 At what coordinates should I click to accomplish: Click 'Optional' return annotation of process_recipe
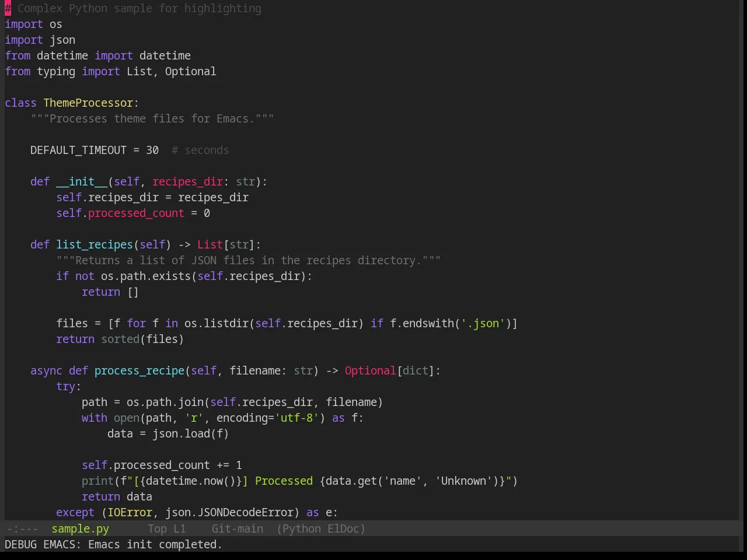370,371
